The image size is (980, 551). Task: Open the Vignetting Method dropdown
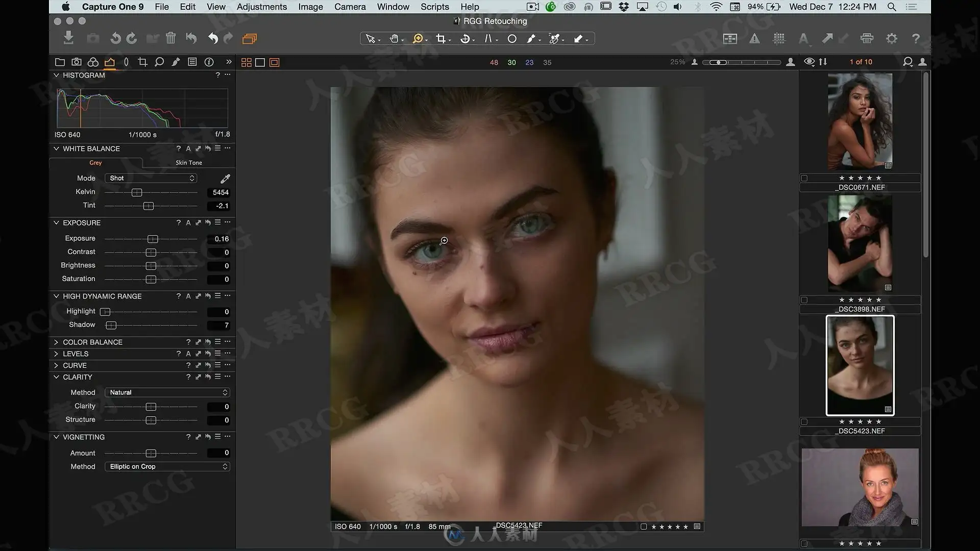coord(167,466)
